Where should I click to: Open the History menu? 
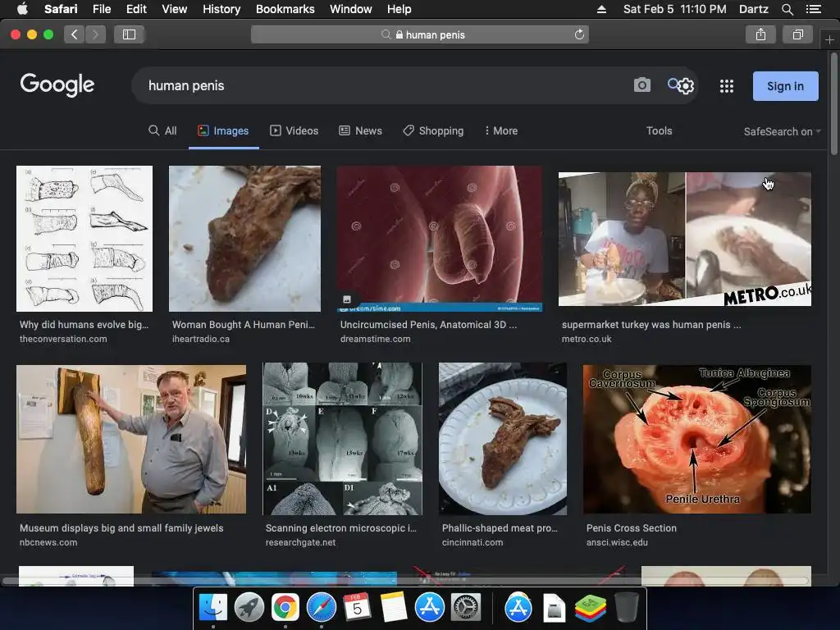pyautogui.click(x=221, y=9)
